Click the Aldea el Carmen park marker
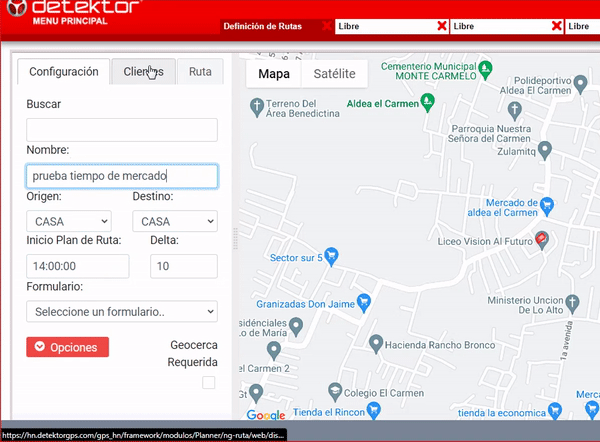600x442 pixels. [427, 103]
